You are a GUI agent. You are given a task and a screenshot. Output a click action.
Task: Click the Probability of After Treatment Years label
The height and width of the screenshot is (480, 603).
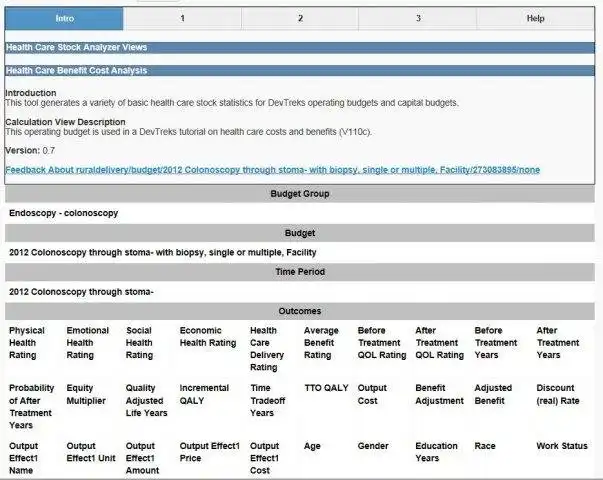click(x=32, y=407)
